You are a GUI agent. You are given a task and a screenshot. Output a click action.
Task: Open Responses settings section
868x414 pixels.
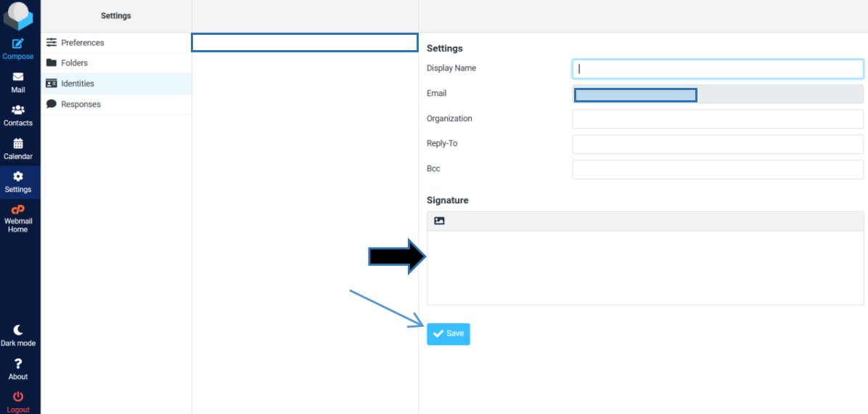tap(116, 104)
